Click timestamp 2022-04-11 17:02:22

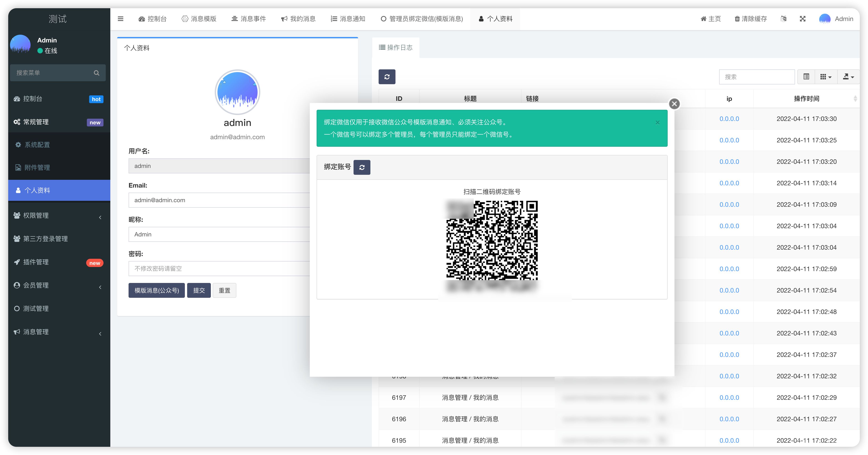pos(806,440)
